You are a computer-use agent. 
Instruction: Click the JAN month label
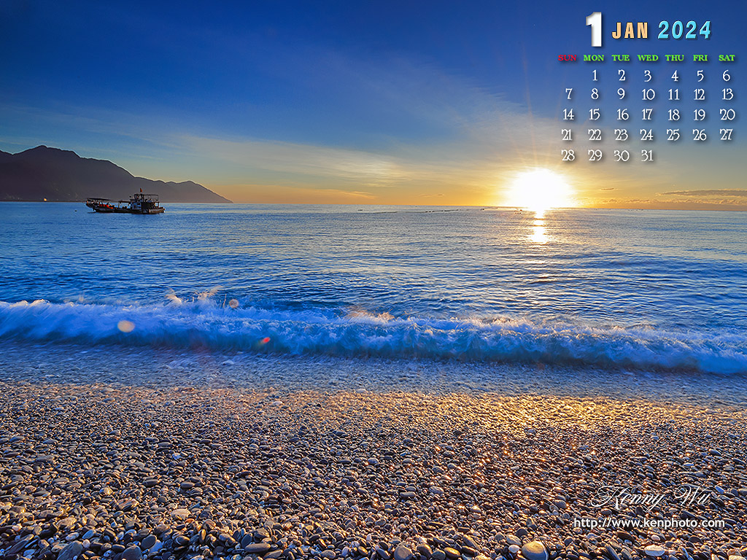point(630,31)
